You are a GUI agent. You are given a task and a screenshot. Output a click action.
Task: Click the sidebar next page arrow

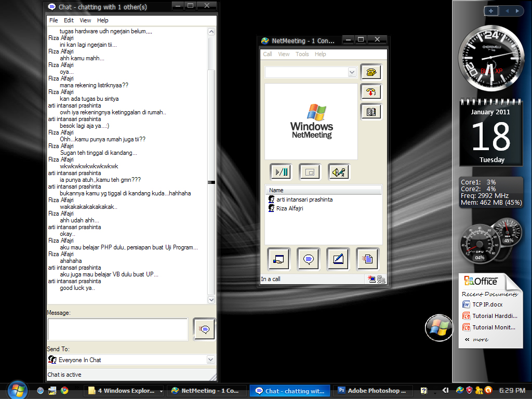(517, 11)
